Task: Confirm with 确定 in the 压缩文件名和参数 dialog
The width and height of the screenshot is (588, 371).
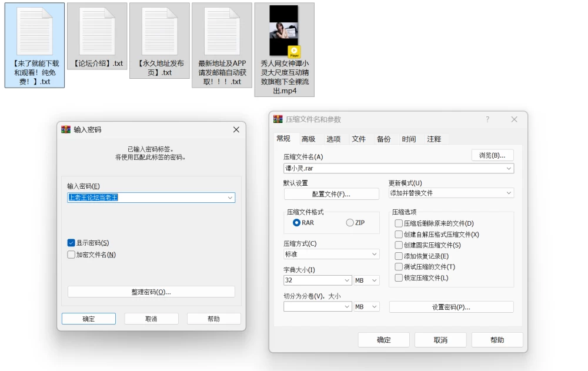Action: point(383,340)
